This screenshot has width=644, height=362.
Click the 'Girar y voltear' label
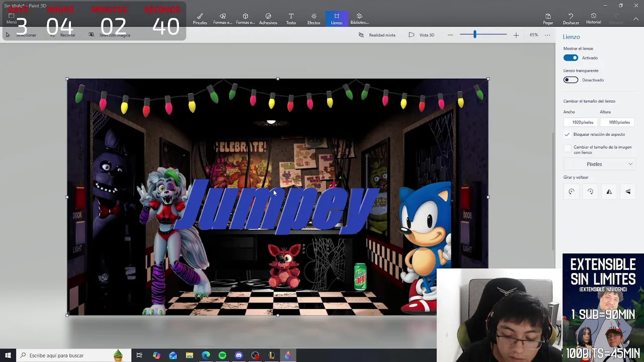pyautogui.click(x=576, y=177)
